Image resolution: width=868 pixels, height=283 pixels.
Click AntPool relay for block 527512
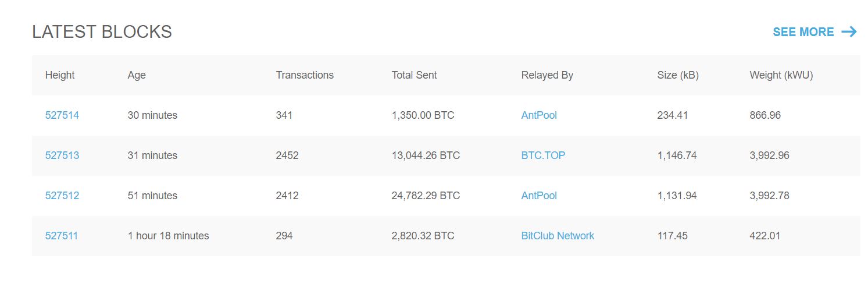click(539, 196)
